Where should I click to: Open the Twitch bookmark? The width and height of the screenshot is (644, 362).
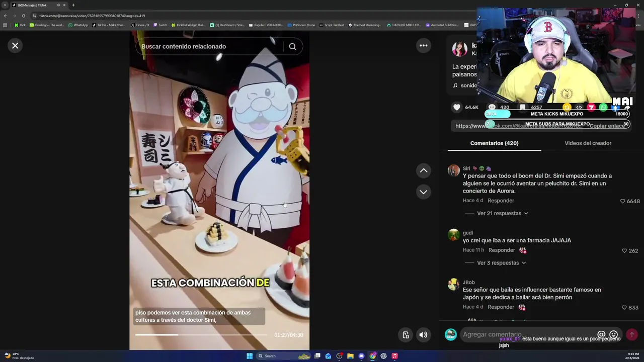[x=160, y=25]
